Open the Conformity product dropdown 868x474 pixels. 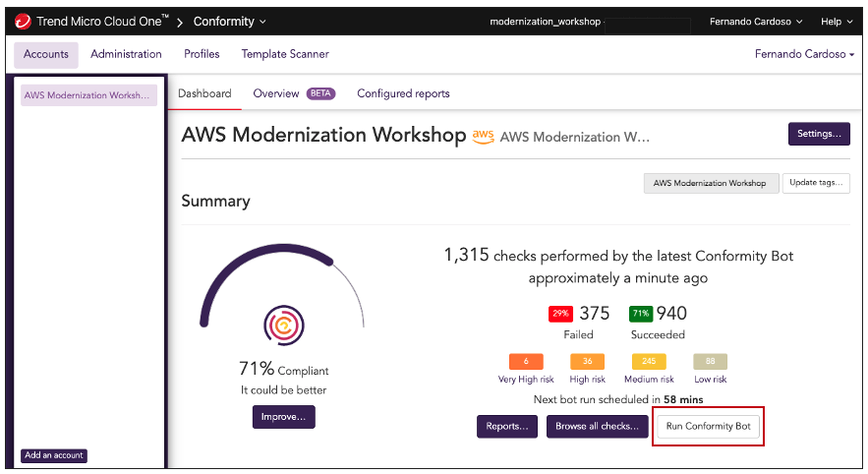coord(230,22)
